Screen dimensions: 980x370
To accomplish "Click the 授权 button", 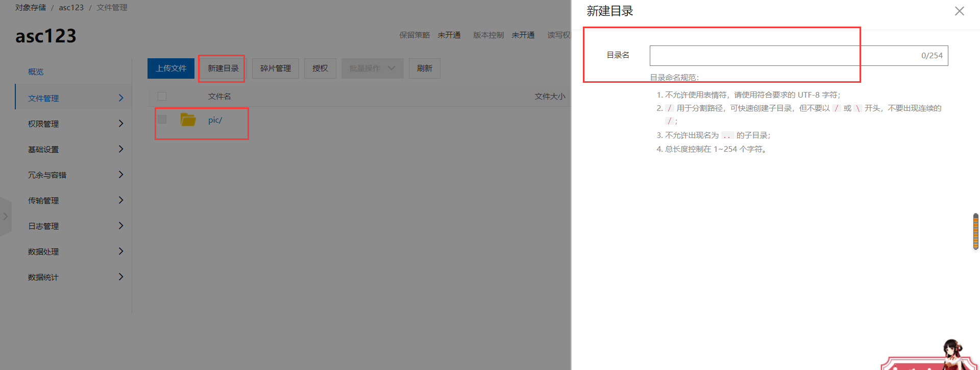I will click(x=320, y=68).
